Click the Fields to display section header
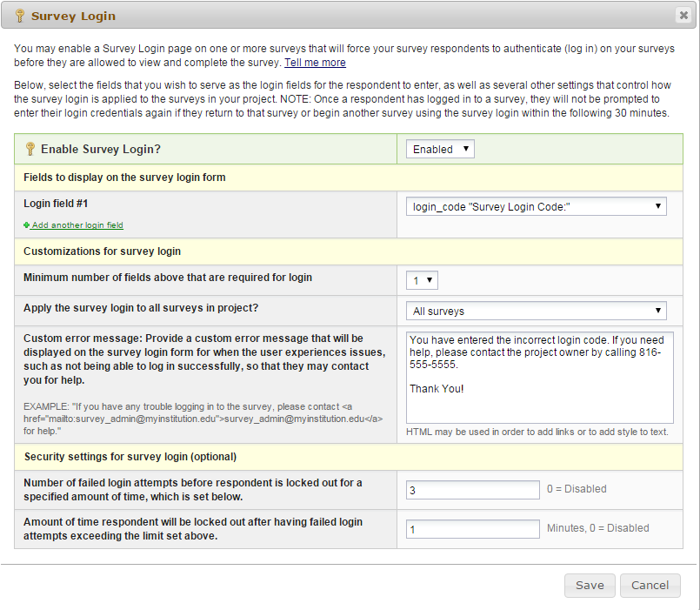Screen dimensions: 700x610 pyautogui.click(x=124, y=178)
